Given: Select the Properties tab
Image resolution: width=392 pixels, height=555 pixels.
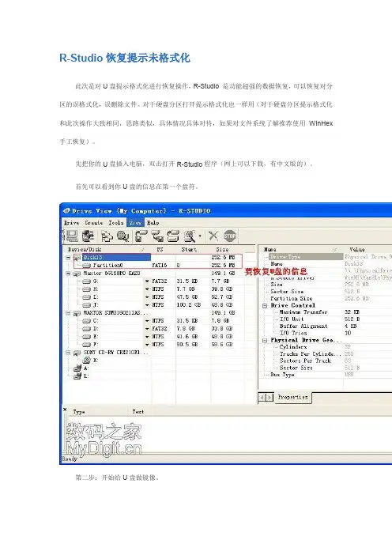Looking at the screenshot, I should pos(292,397).
